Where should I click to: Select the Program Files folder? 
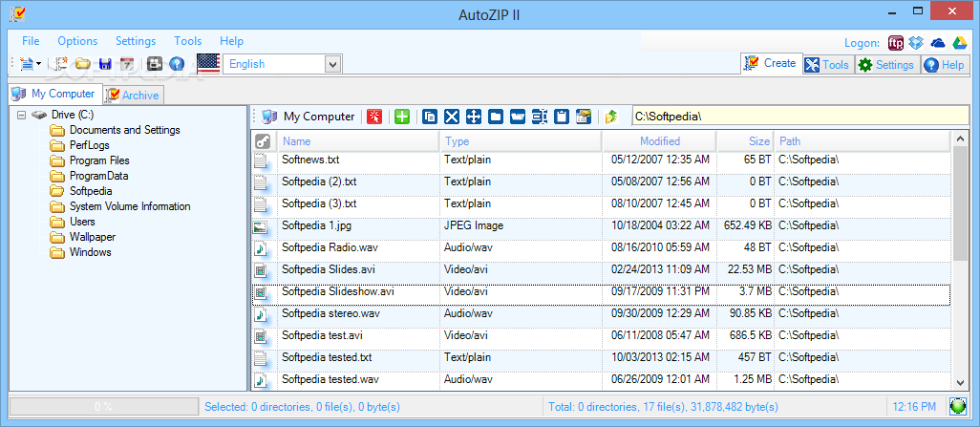point(99,160)
